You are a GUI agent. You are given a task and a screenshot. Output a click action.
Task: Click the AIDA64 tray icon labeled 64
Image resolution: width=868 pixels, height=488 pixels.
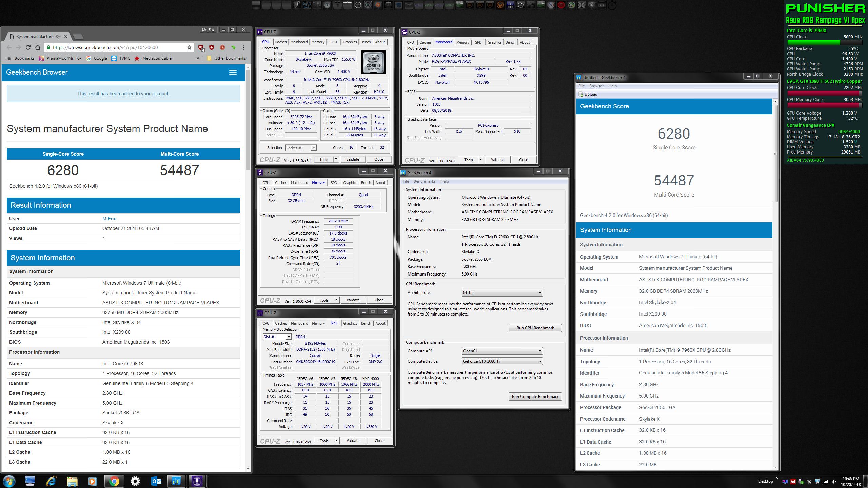793,481
